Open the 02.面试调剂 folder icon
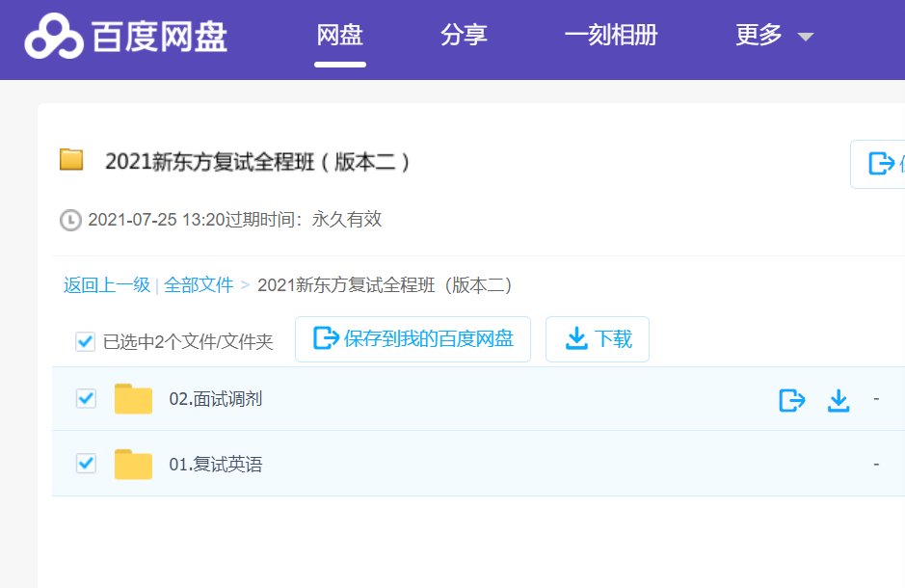 [132, 399]
